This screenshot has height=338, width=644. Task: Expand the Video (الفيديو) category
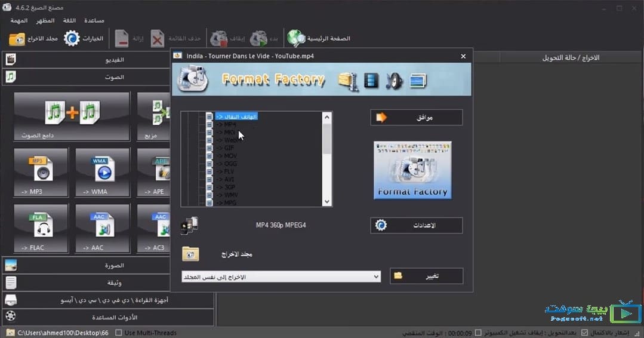(87, 60)
